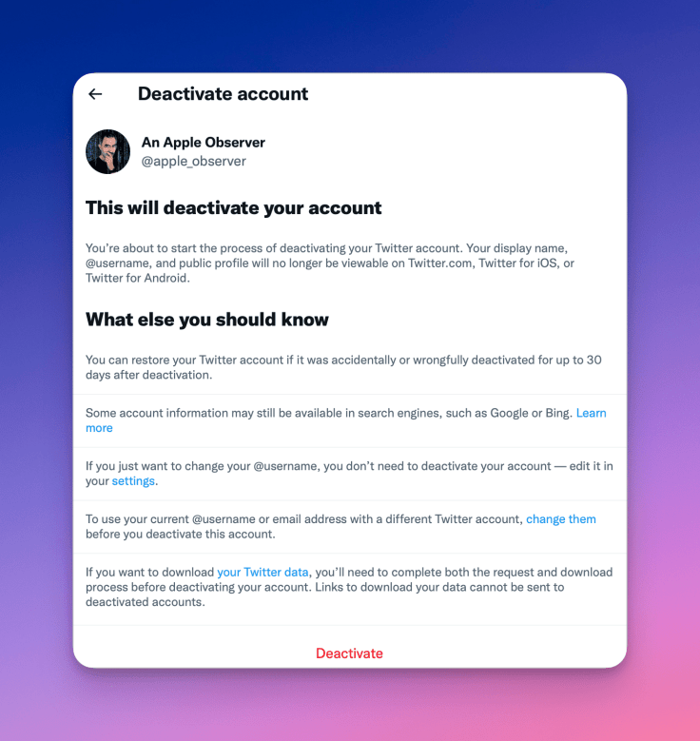Follow the settings link to edit username

pos(133,481)
